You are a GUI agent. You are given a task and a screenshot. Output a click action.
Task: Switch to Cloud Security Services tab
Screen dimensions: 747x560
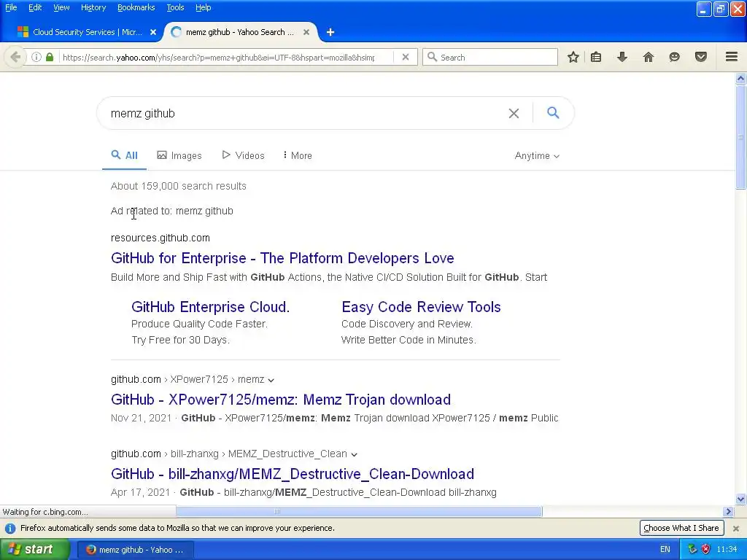coord(86,32)
